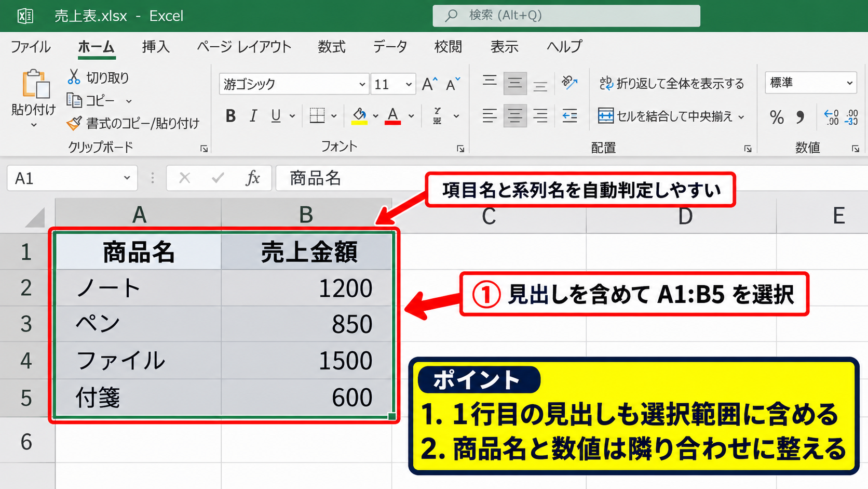Switch to the データ tab
This screenshot has height=489, width=868.
[x=390, y=47]
